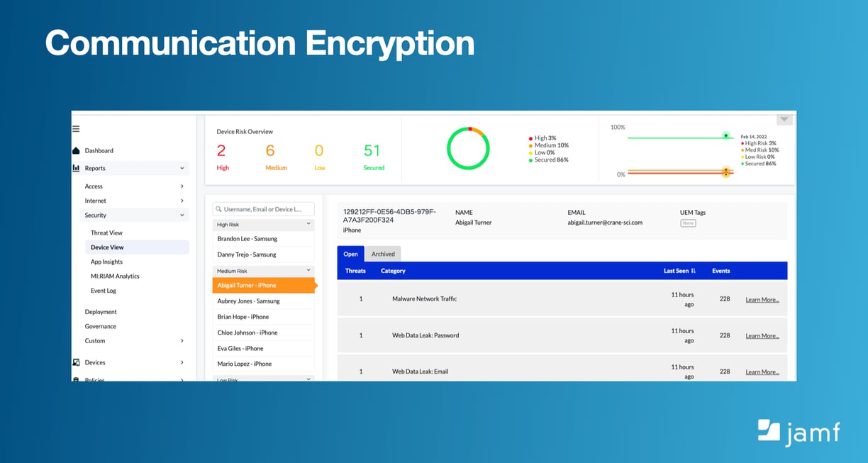Open App Insights report
This screenshot has height=463, width=868.
[106, 262]
